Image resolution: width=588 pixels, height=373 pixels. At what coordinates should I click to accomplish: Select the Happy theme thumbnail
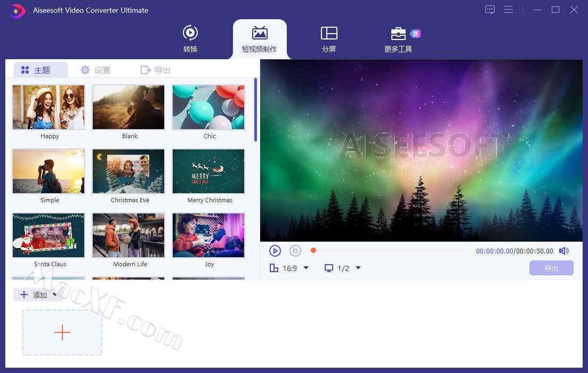coord(49,107)
